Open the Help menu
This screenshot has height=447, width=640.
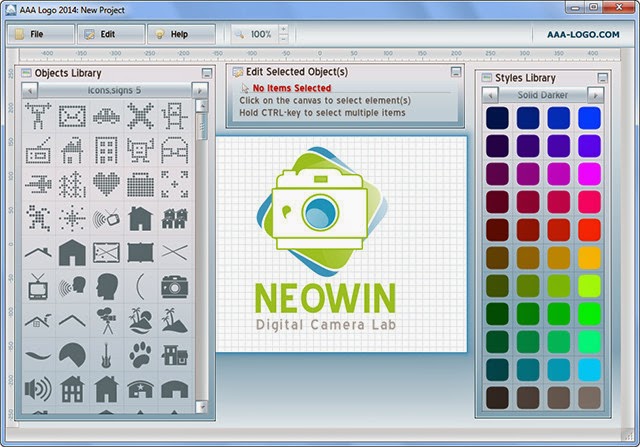pos(181,34)
